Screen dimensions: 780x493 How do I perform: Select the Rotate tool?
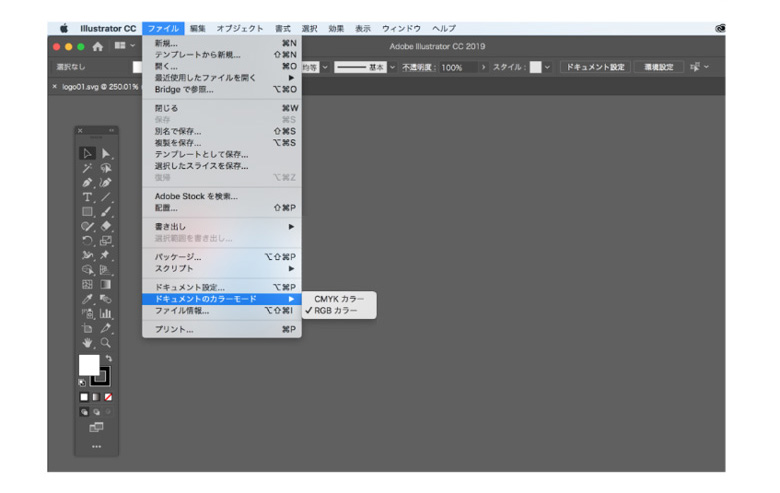coord(87,241)
